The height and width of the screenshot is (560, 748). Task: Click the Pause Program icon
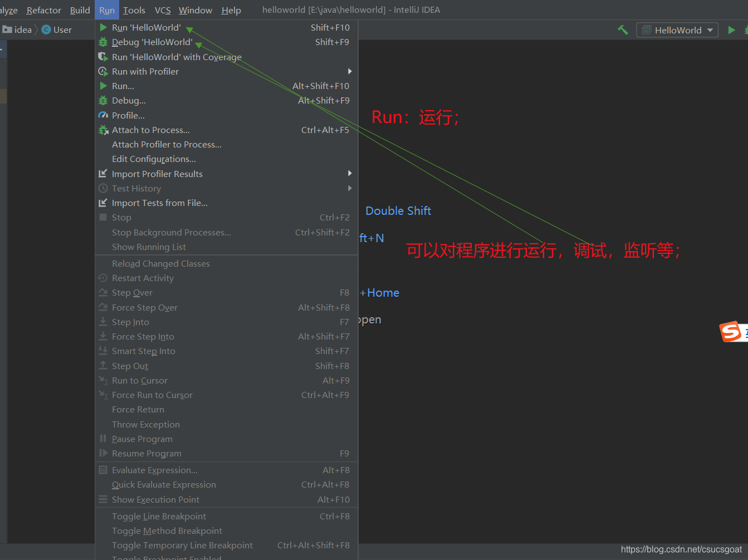(103, 439)
